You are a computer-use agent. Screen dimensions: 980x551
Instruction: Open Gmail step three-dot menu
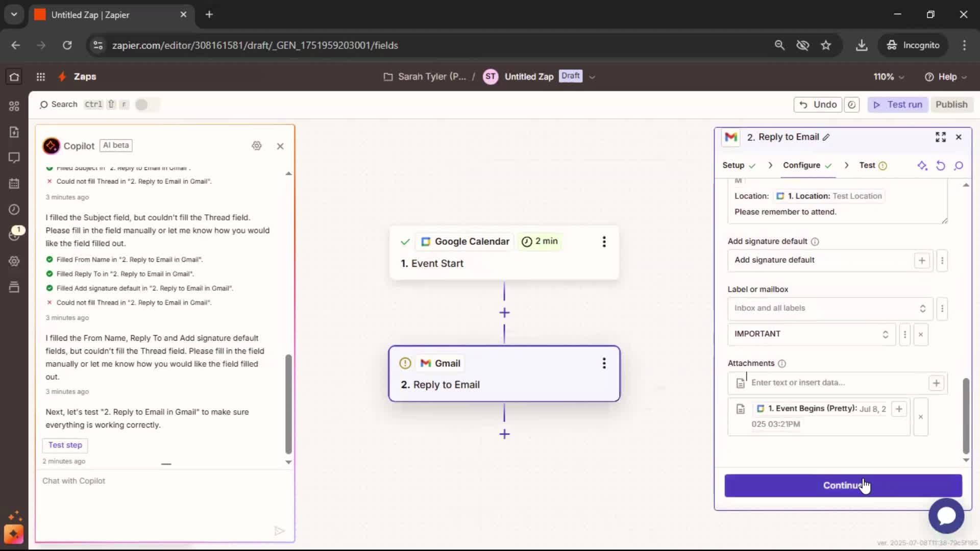coord(604,363)
